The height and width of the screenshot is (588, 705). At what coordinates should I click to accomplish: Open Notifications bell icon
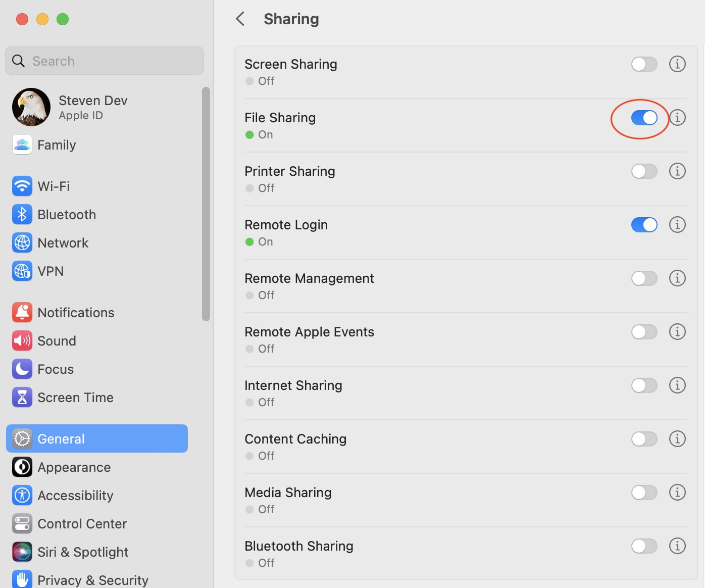[22, 313]
